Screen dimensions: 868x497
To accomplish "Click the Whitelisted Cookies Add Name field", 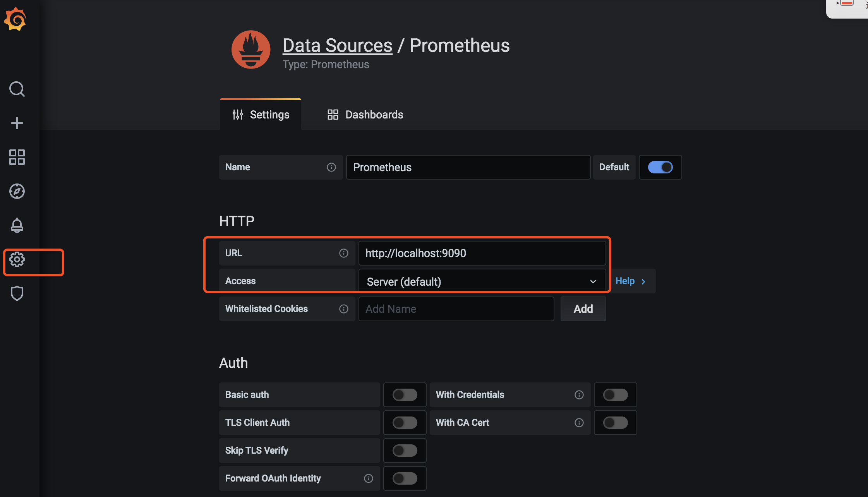I will click(x=456, y=309).
